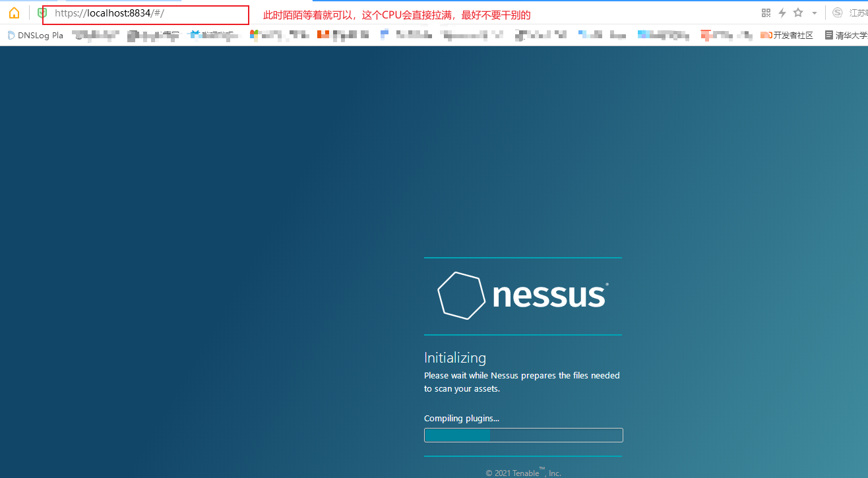Select the 'Compiling plugins...' status text
The height and width of the screenshot is (478, 868).
(462, 418)
